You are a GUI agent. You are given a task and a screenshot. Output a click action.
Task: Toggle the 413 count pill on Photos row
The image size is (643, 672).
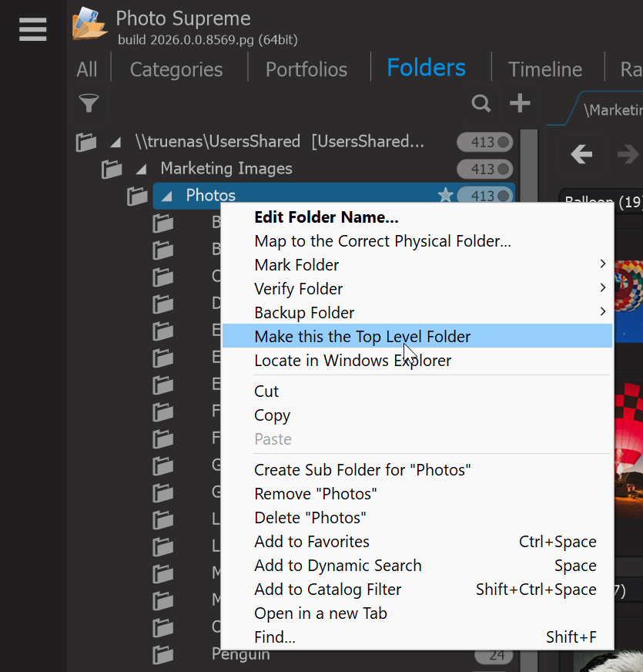[485, 196]
